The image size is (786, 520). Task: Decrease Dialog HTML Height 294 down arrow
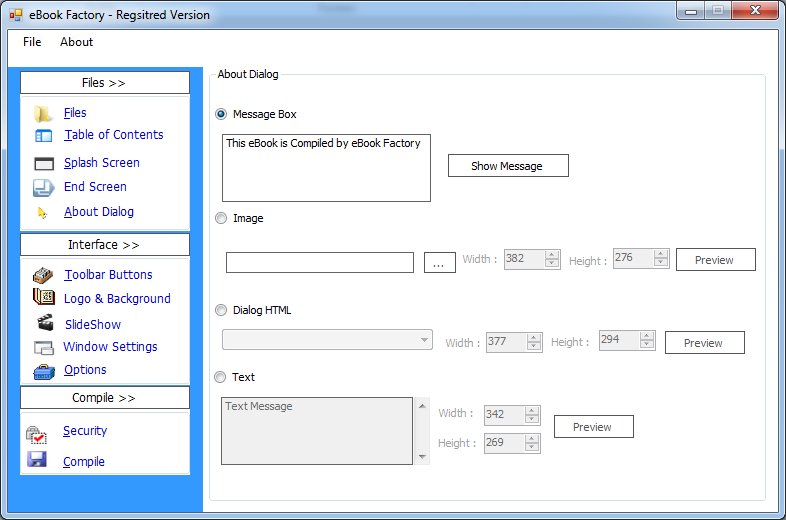[x=647, y=345]
